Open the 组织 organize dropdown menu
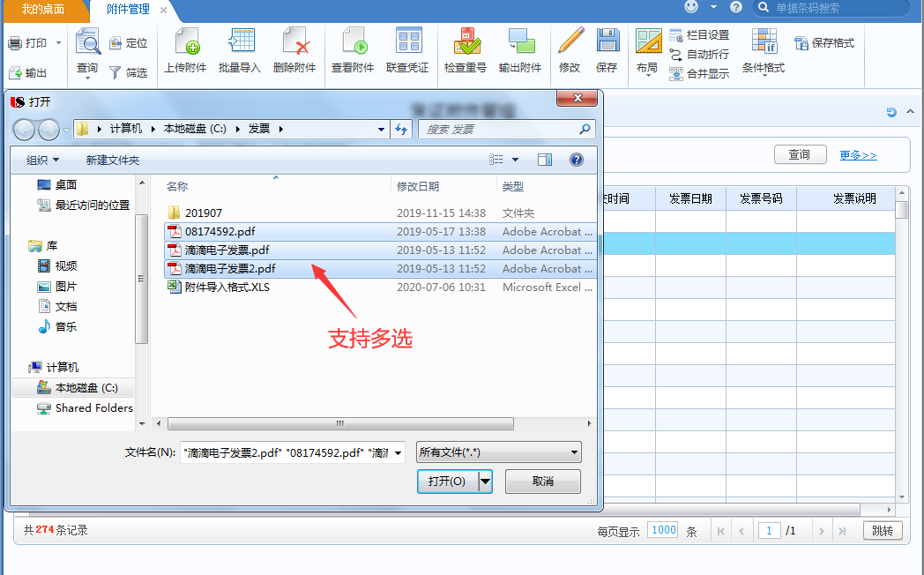Screen dimensions: 924x575 42,160
